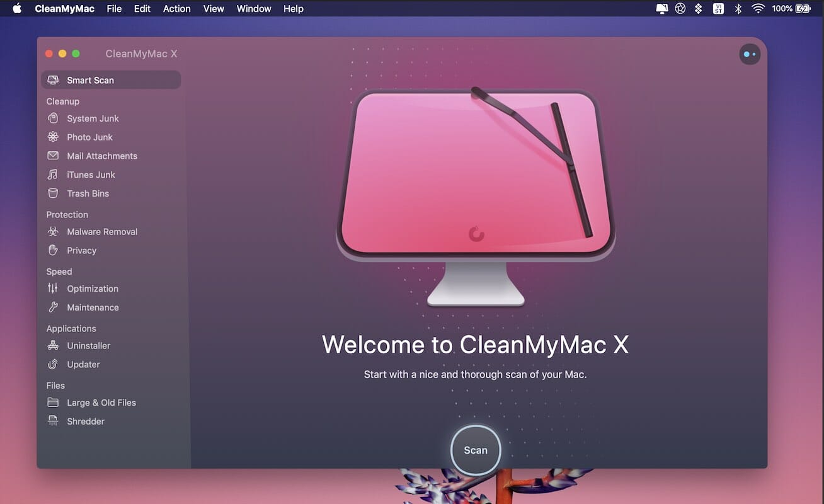Image resolution: width=824 pixels, height=504 pixels.
Task: Select Smart Scan in the sidebar
Action: (x=111, y=80)
